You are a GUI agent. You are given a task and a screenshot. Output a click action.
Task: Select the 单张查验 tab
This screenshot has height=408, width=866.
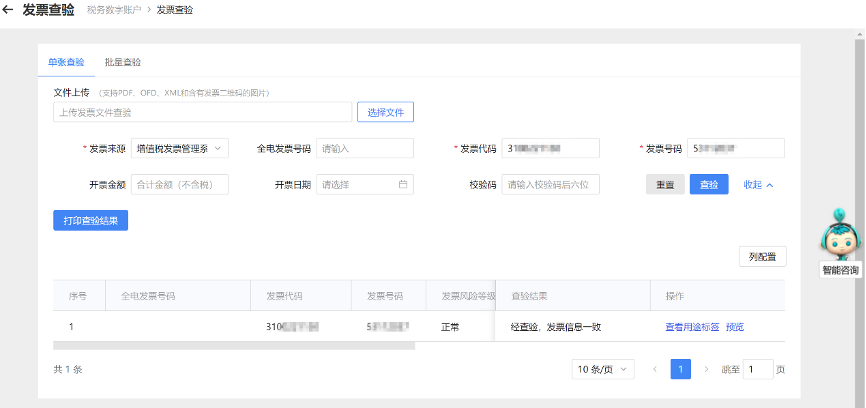click(66, 62)
